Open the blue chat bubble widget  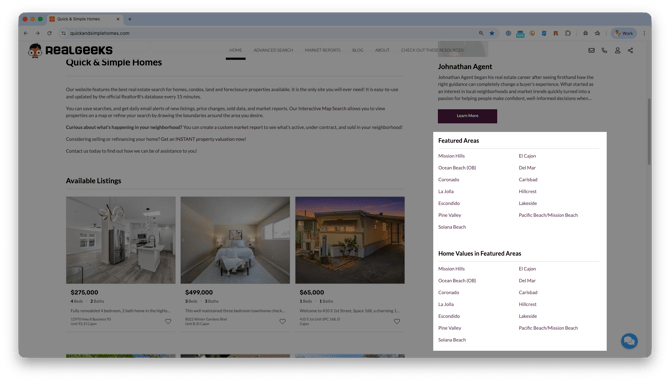pos(629,341)
